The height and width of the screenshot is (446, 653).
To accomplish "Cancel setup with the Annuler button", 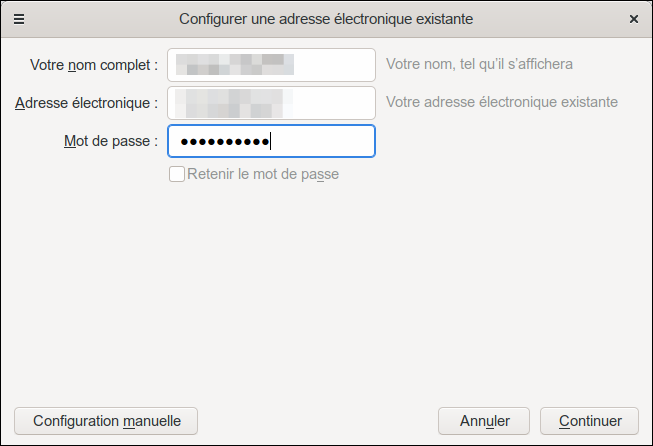I will point(485,421).
